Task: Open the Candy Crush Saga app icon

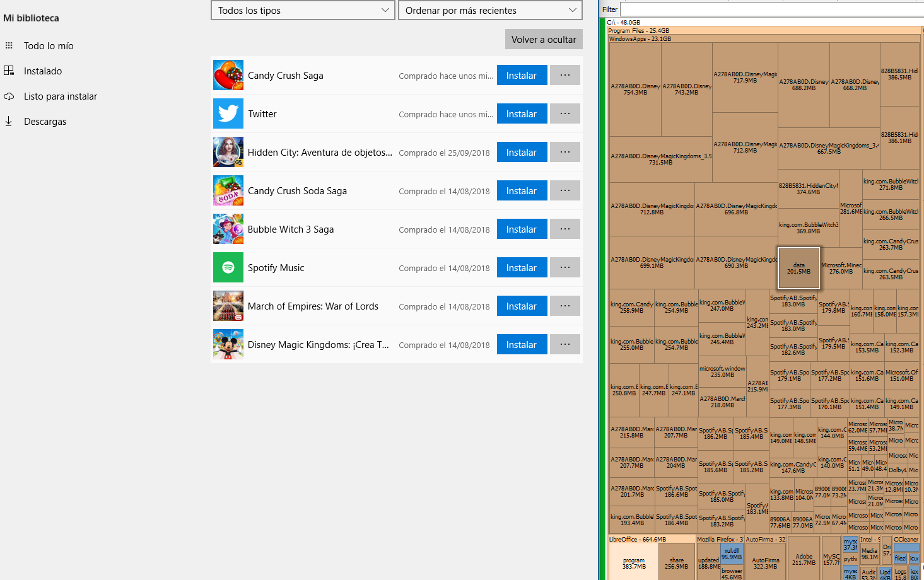Action: click(228, 76)
